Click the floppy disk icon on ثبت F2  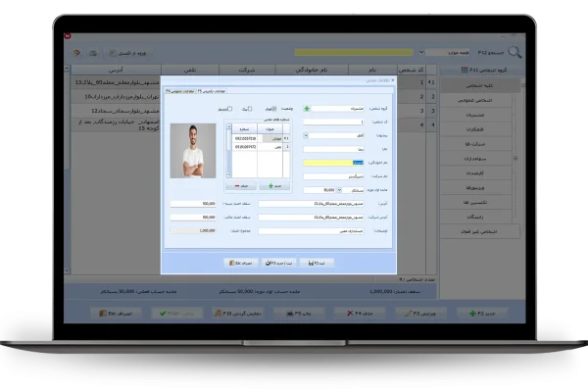tap(311, 263)
